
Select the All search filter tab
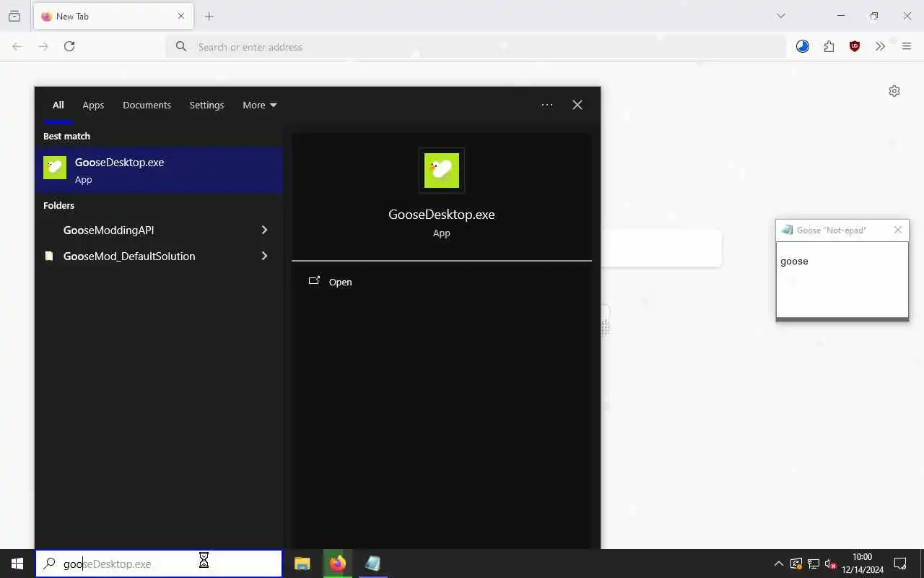pos(58,105)
